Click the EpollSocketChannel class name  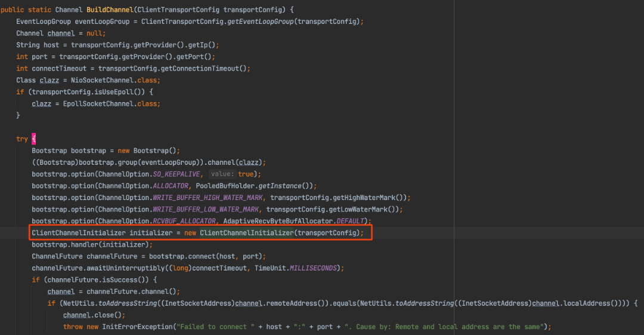(x=98, y=104)
